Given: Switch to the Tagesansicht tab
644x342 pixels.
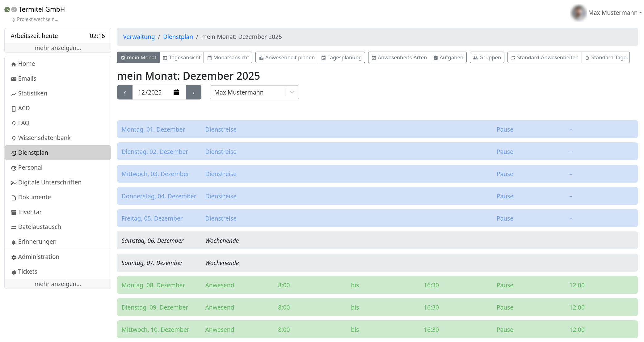Looking at the screenshot, I should (182, 57).
